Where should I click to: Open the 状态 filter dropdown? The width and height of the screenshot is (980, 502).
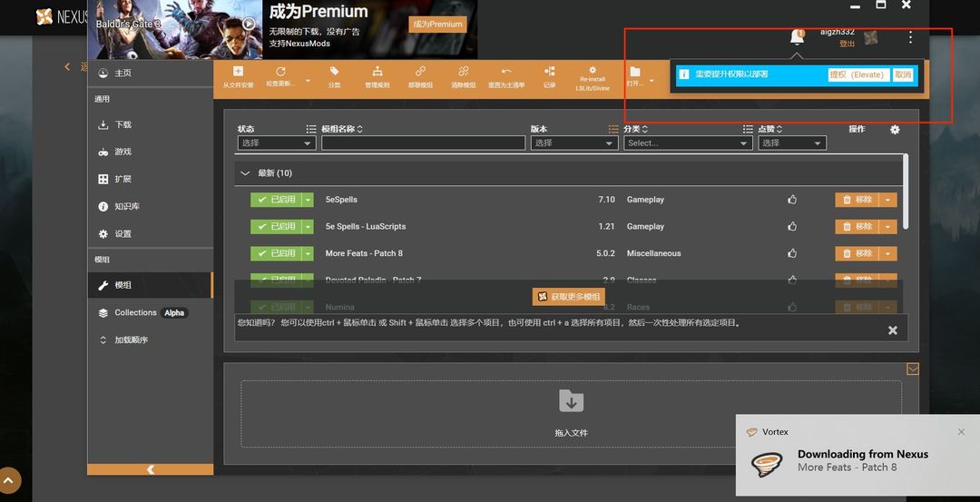tap(277, 143)
